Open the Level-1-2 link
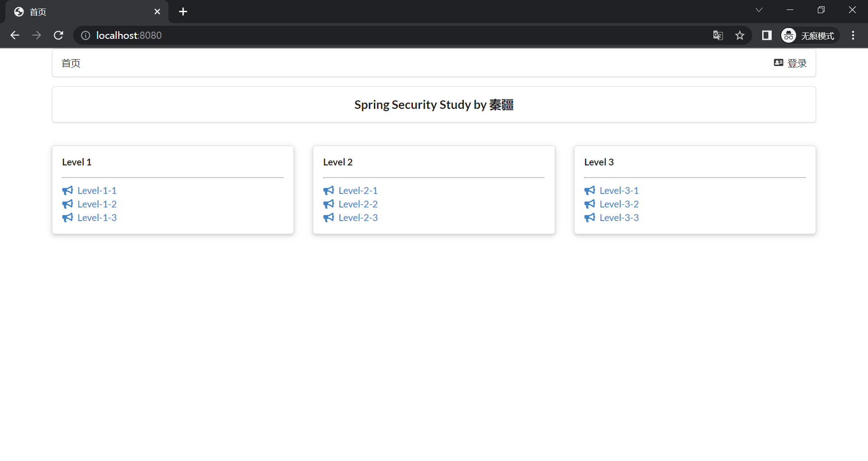The height and width of the screenshot is (461, 868). coord(97,204)
